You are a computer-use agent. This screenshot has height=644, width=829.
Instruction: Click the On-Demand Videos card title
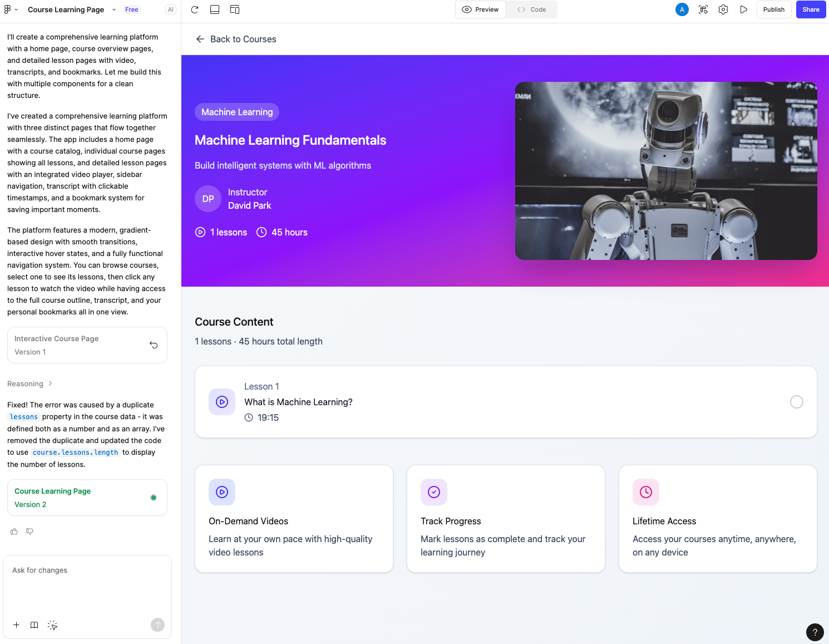[x=248, y=521]
